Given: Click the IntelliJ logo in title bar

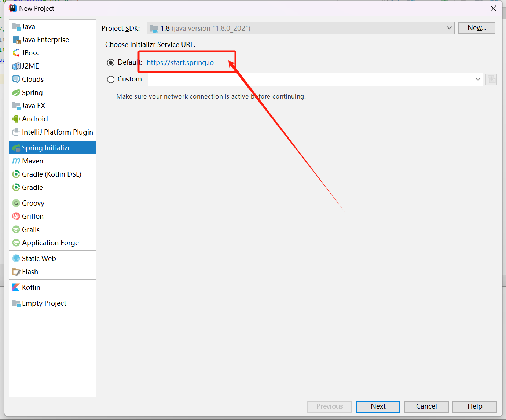Looking at the screenshot, I should point(13,8).
